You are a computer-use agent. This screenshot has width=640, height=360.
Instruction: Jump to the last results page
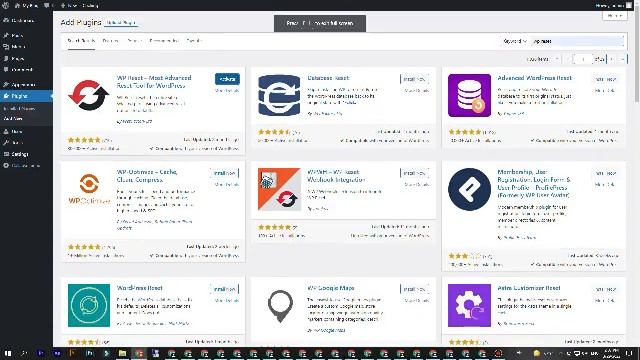(x=622, y=59)
